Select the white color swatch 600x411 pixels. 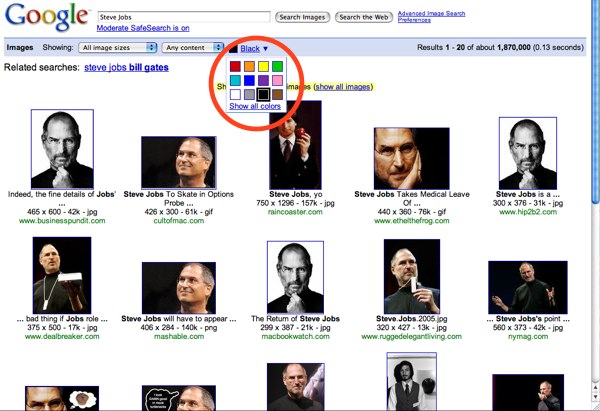click(235, 95)
